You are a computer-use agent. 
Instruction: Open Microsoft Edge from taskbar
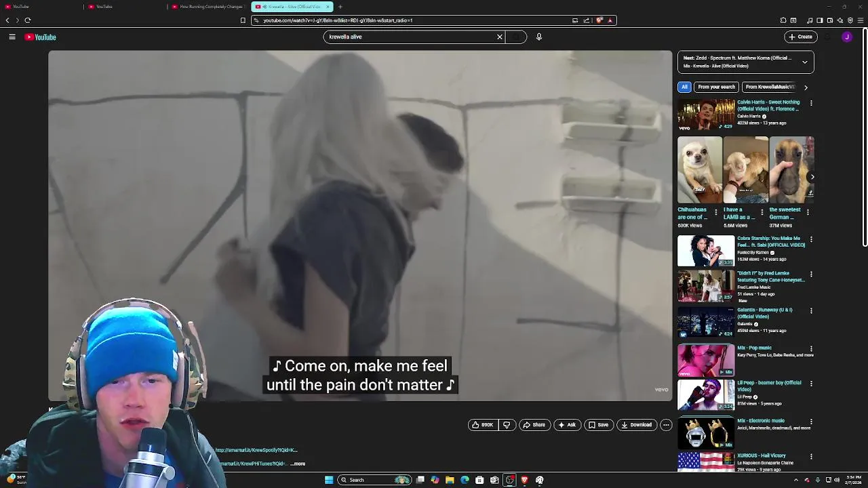pos(465,480)
